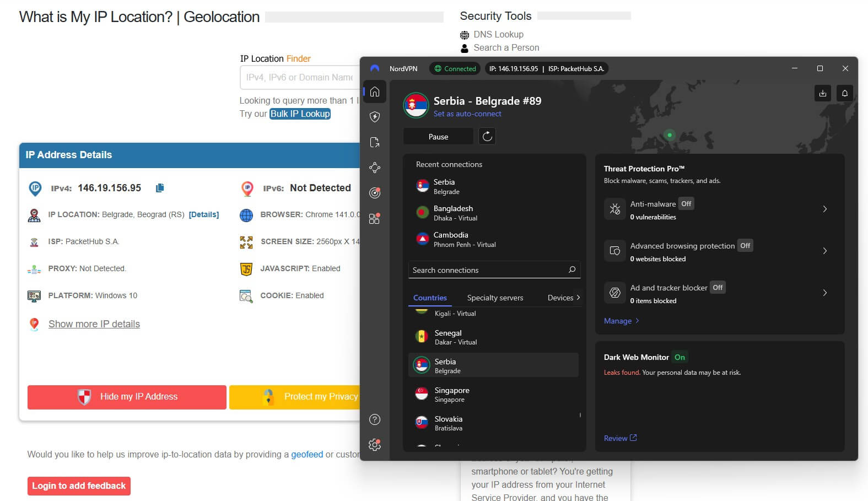Click Slovakia flag icon in countries list
The height and width of the screenshot is (501, 868).
click(422, 422)
